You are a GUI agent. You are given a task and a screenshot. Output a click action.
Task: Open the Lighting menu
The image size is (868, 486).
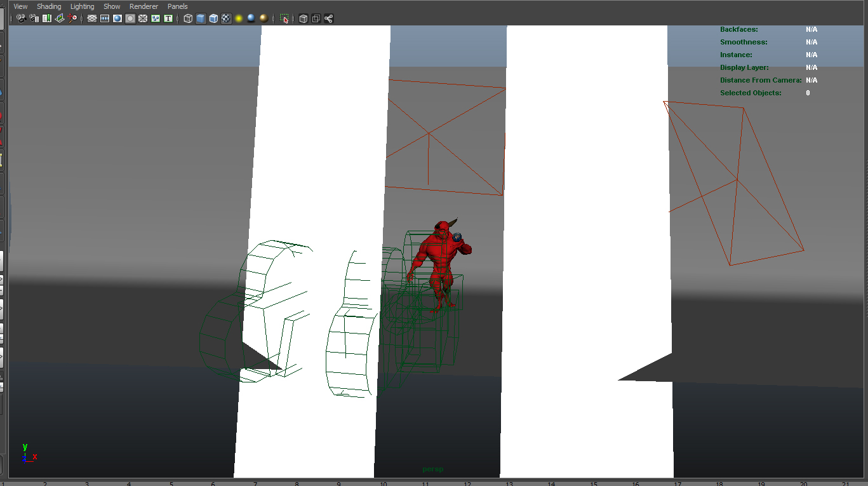click(82, 6)
